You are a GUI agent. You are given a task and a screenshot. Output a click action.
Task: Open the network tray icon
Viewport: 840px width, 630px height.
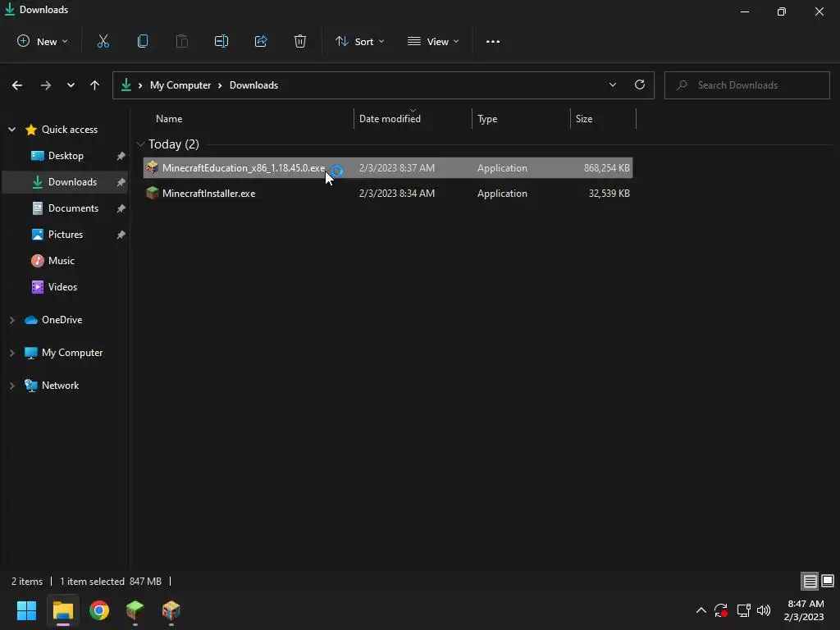(743, 610)
